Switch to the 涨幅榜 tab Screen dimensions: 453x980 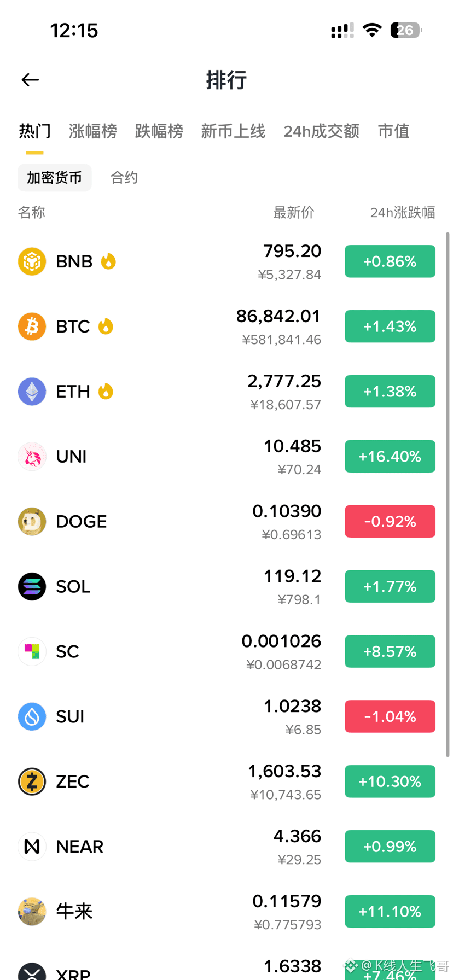click(93, 131)
